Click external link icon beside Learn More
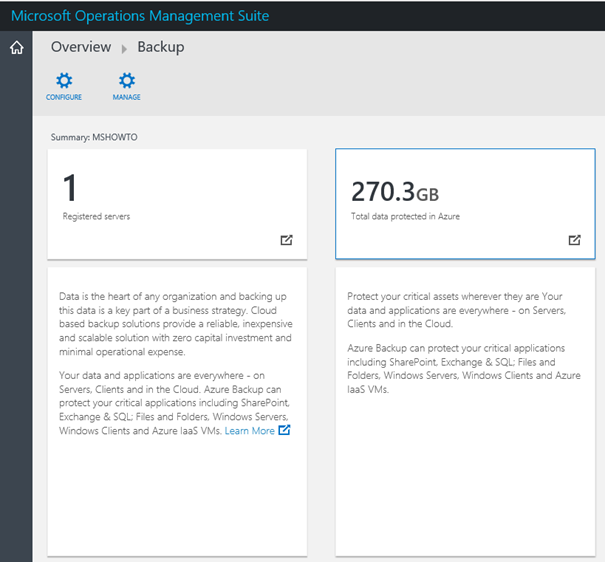 tap(284, 430)
